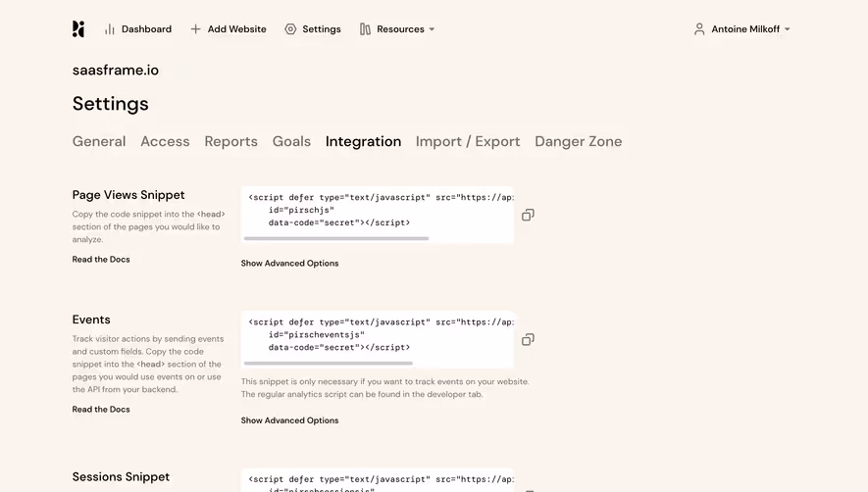868x492 pixels.
Task: Open the Dashboard page
Action: pyautogui.click(x=138, y=28)
